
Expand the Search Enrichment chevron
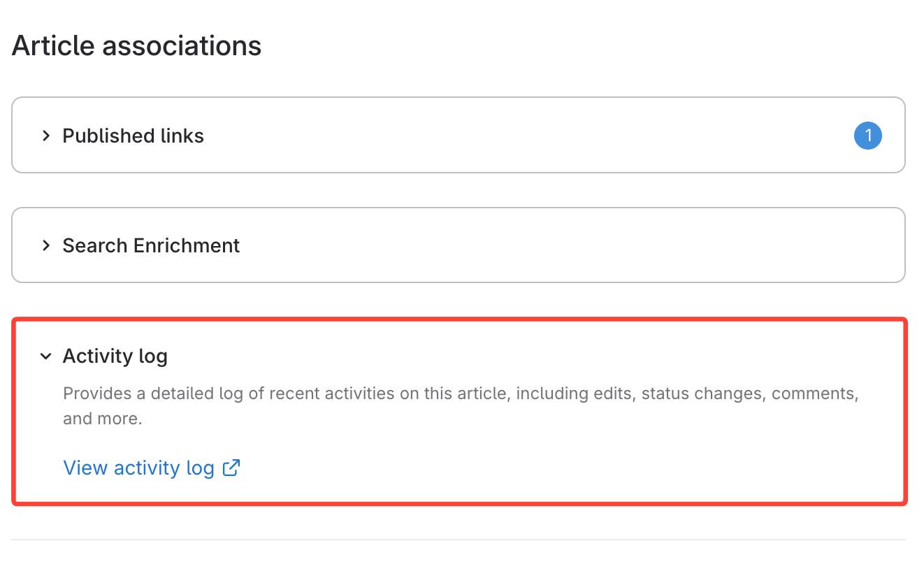pos(46,245)
